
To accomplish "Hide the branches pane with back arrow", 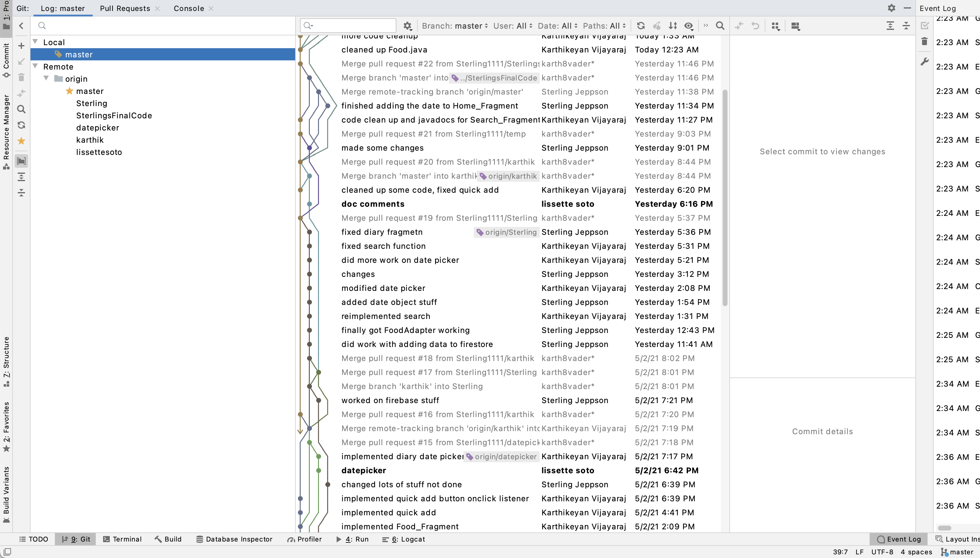I will 21,26.
